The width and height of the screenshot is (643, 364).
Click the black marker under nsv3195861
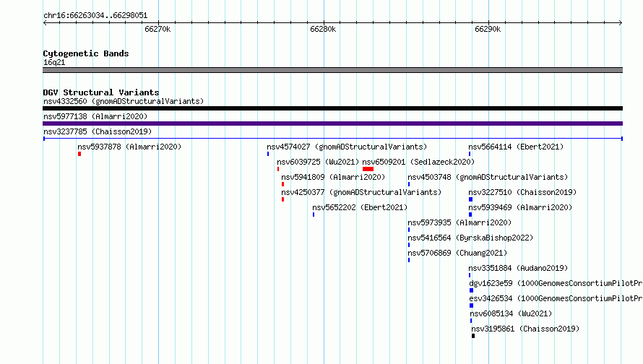(x=473, y=336)
